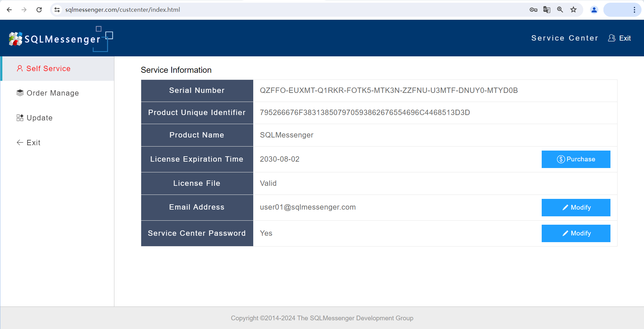Open Order Manage in the sidebar
Viewport: 644px width, 329px height.
coord(58,93)
